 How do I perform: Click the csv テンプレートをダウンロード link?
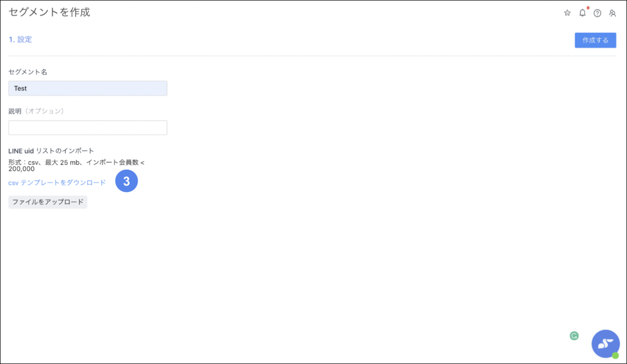coord(57,183)
